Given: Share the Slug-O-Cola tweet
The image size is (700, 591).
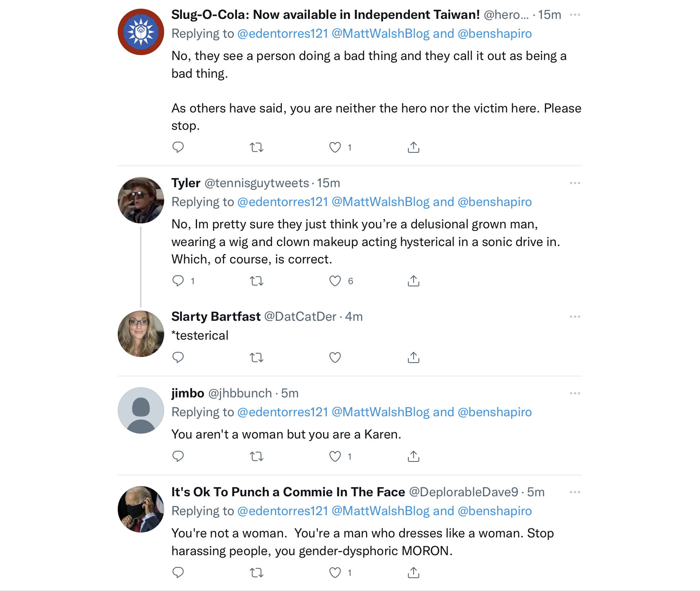Looking at the screenshot, I should click(414, 147).
